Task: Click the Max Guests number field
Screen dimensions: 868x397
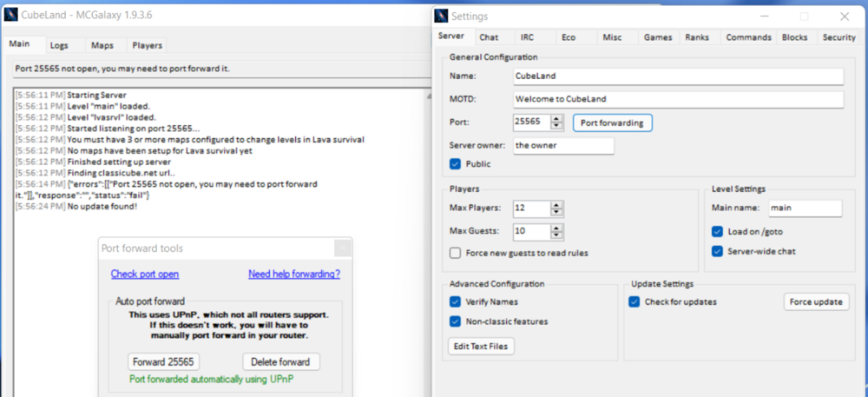Action: (532, 231)
